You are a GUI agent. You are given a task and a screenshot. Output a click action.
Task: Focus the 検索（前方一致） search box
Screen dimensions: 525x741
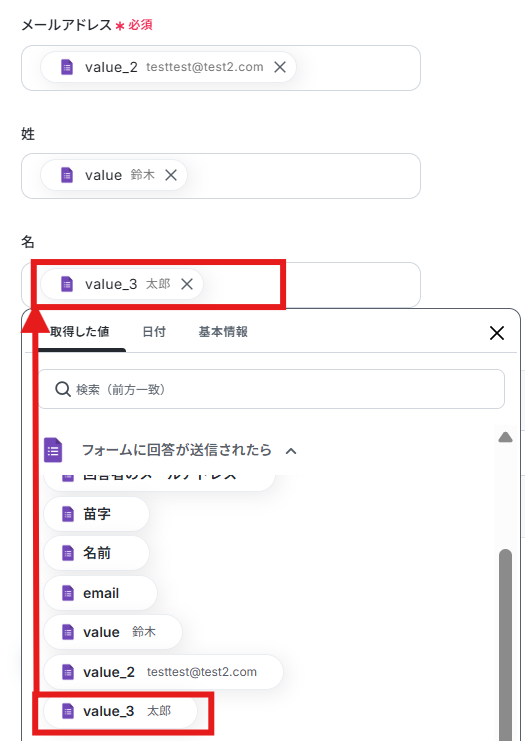pos(271,389)
